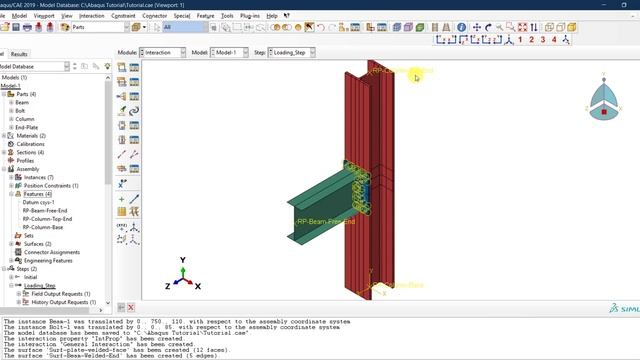Image resolution: width=640 pixels, height=360 pixels.
Task: Click the Create Interaction tool icon
Action: pos(122,67)
